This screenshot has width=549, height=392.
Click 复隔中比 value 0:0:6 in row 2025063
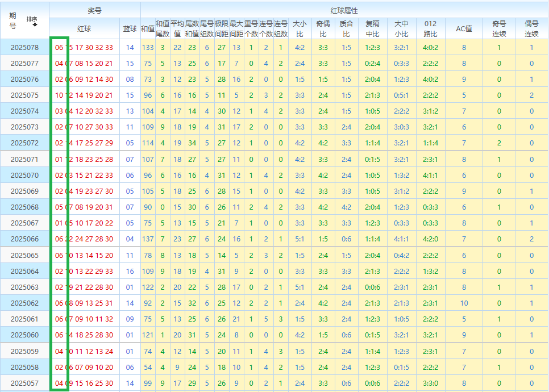pos(372,287)
